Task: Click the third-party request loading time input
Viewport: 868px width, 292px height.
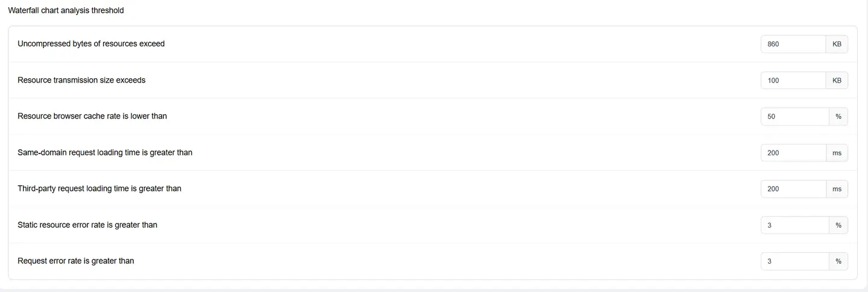Action: coord(793,189)
